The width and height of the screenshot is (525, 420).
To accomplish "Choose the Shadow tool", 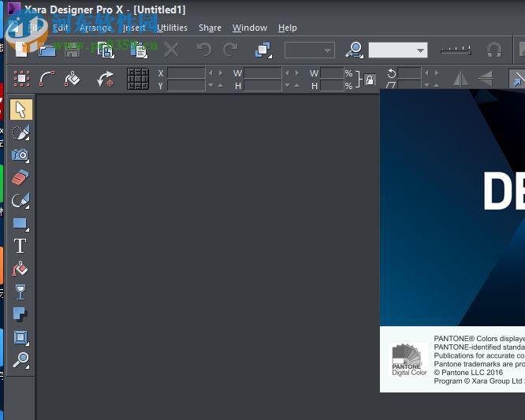I will (20, 314).
